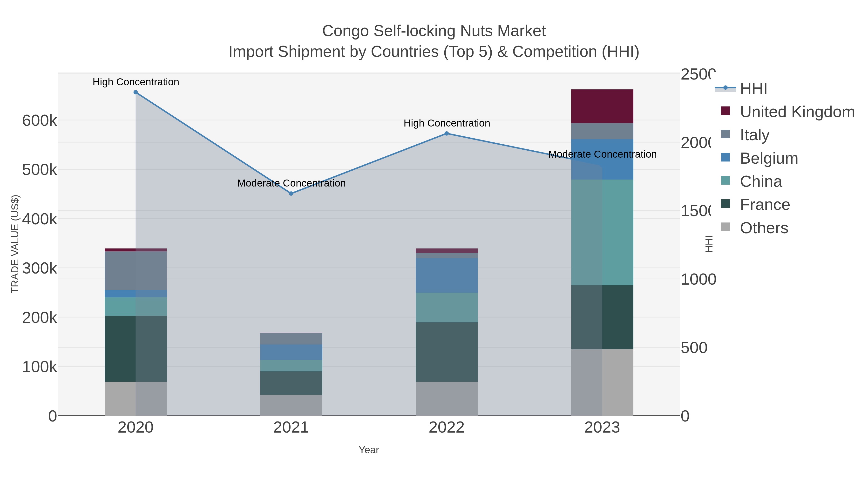Click the 2022 China bar segment

pos(447,308)
